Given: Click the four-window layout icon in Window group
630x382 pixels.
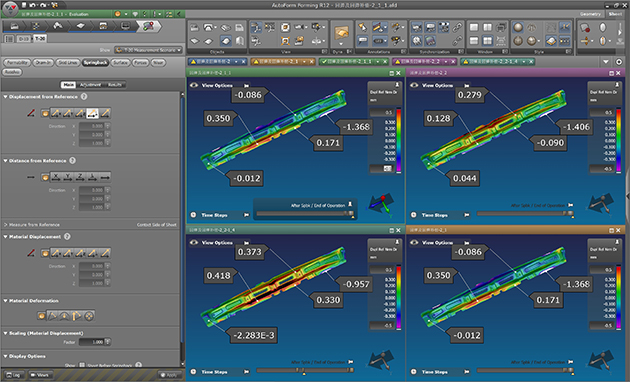Looking at the screenshot, I should click(487, 41).
